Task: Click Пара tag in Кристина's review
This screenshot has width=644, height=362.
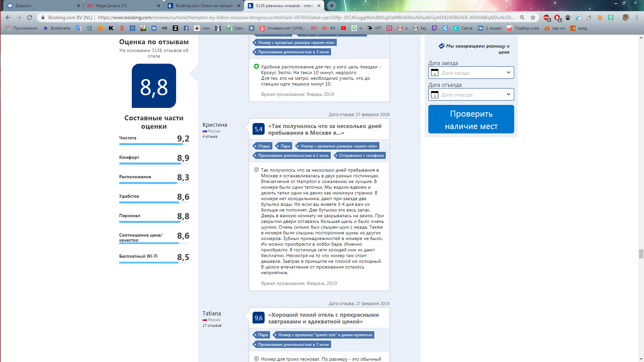Action: click(283, 146)
